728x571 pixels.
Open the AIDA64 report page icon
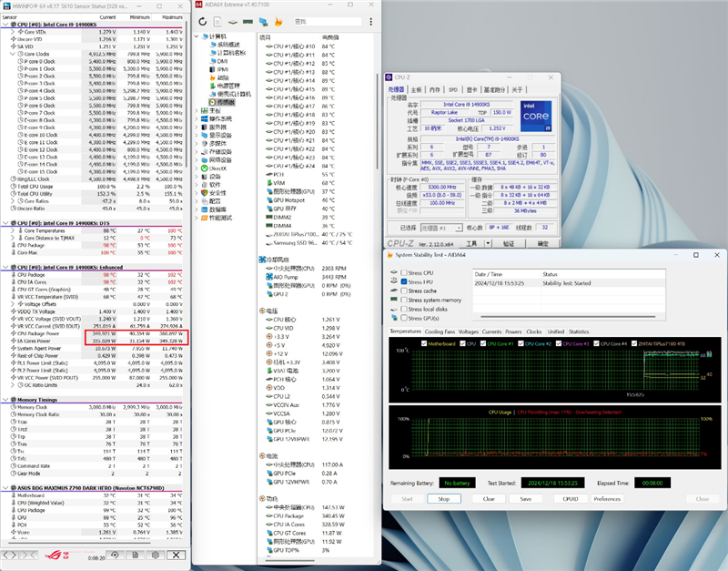coord(217,22)
